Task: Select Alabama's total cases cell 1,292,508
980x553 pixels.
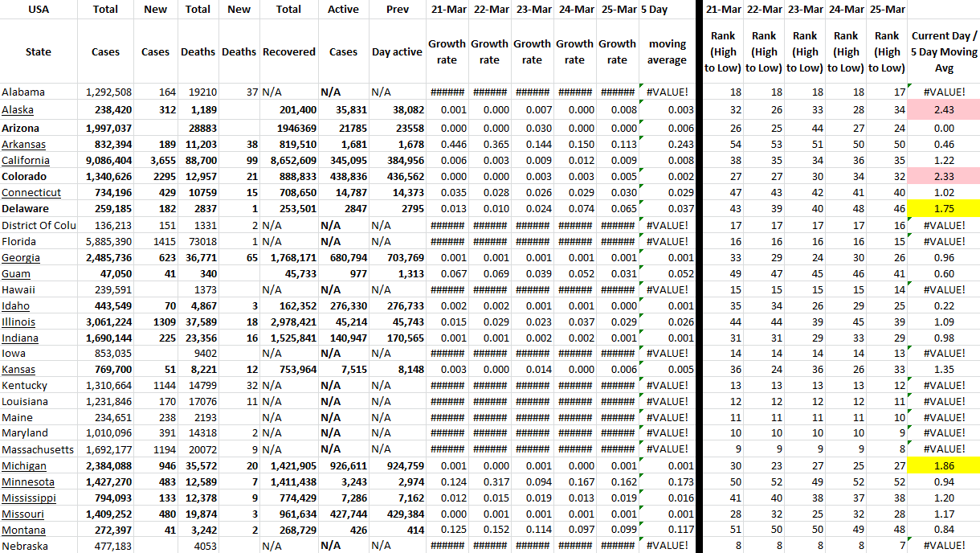Action: (108, 92)
